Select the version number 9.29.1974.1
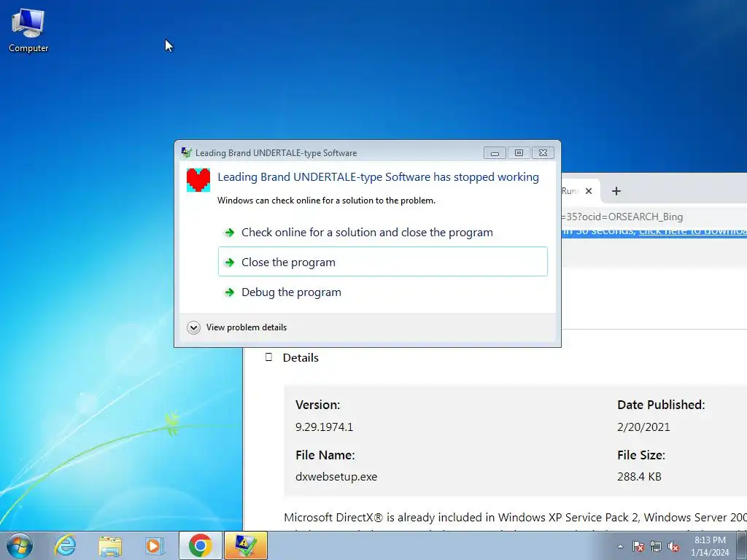747x560 pixels. click(x=324, y=427)
